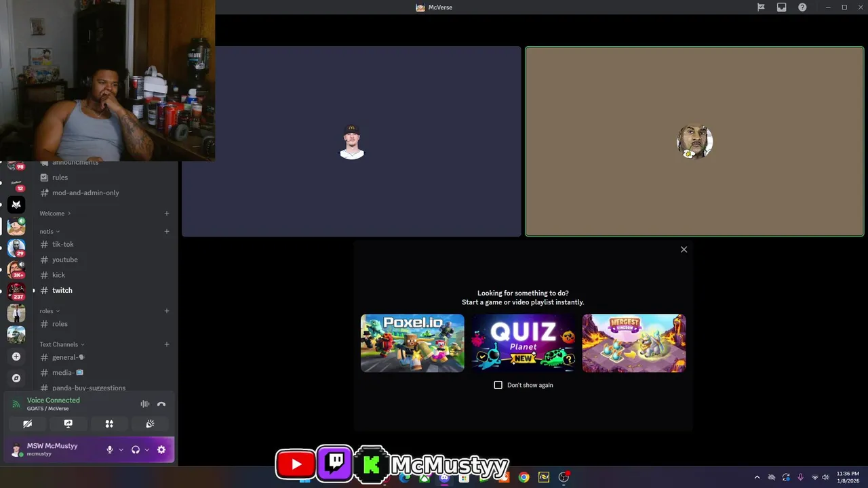Tick the Don't show again checkbox
This screenshot has width=868, height=488.
pos(498,385)
